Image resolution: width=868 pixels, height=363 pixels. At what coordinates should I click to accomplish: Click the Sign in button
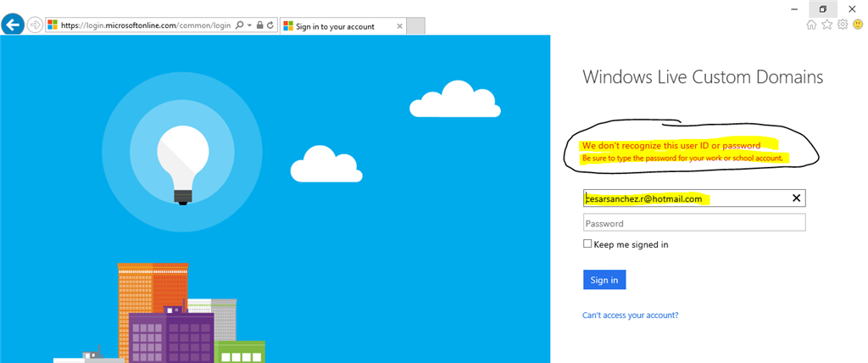604,280
